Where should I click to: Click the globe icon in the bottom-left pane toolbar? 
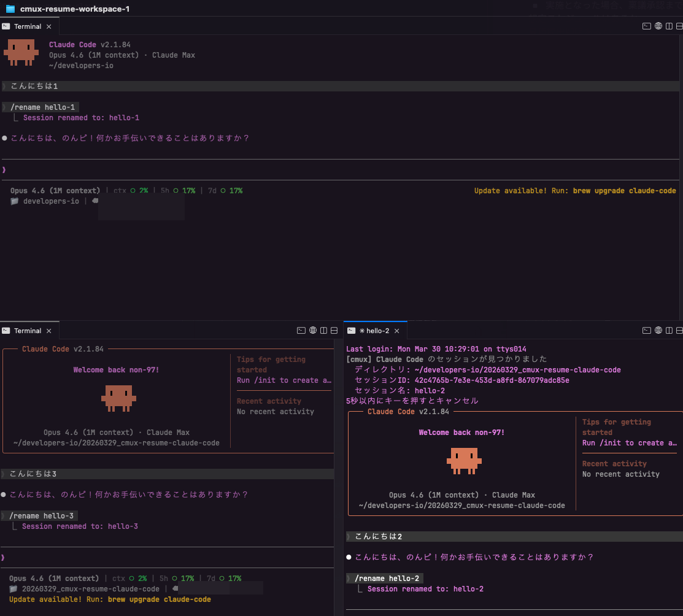pos(312,330)
